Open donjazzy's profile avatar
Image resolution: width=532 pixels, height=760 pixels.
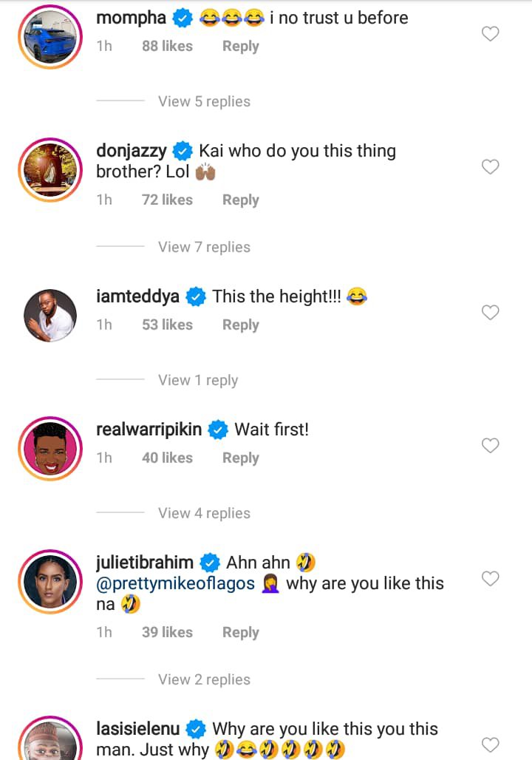50,169
